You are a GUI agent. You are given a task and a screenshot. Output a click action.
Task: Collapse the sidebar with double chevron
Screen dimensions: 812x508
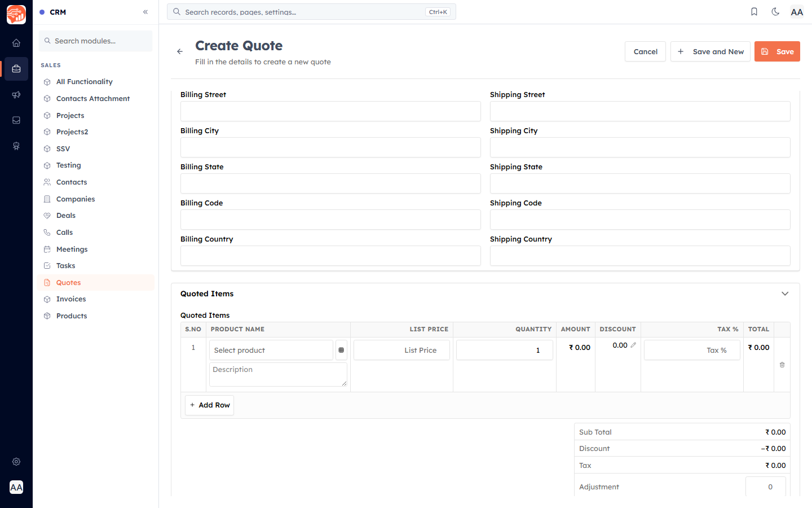coord(145,12)
